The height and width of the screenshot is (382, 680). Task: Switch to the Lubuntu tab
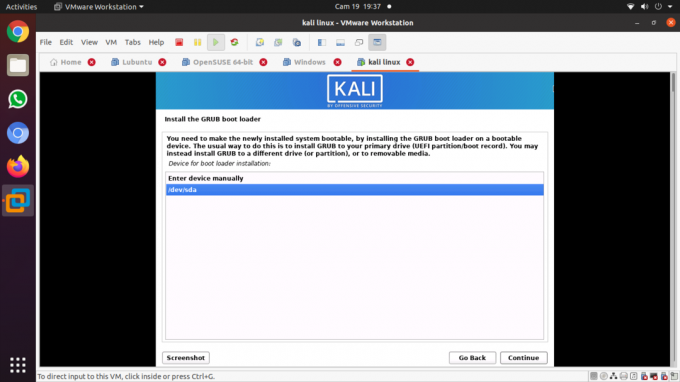131,62
